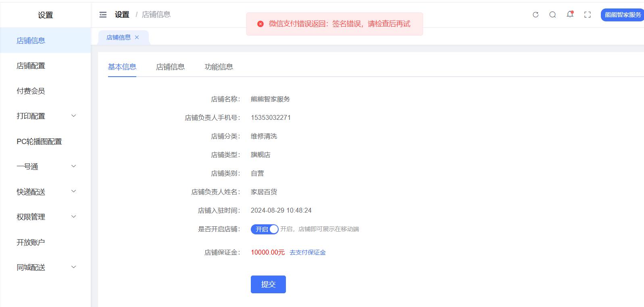The image size is (644, 307).
Task: Switch to the 店铺信息 content tab
Action: 170,67
